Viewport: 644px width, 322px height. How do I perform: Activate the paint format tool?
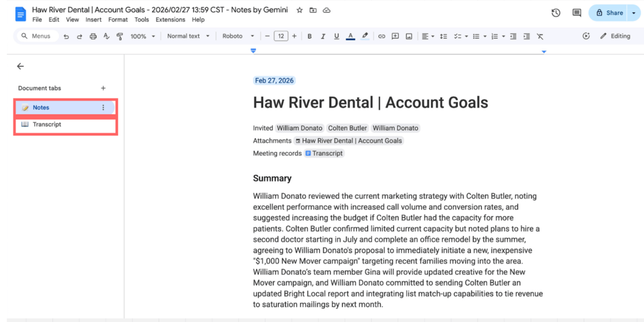pos(120,37)
